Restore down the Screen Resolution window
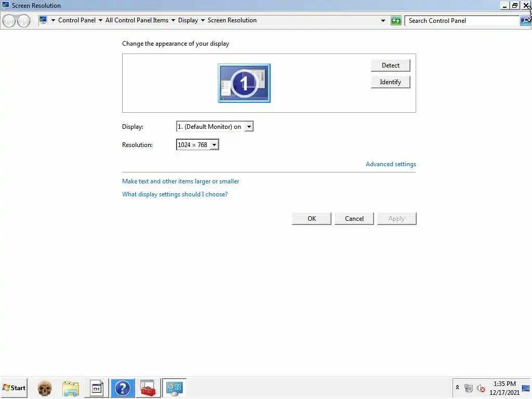Viewport: 532px width, 399px height. click(515, 5)
